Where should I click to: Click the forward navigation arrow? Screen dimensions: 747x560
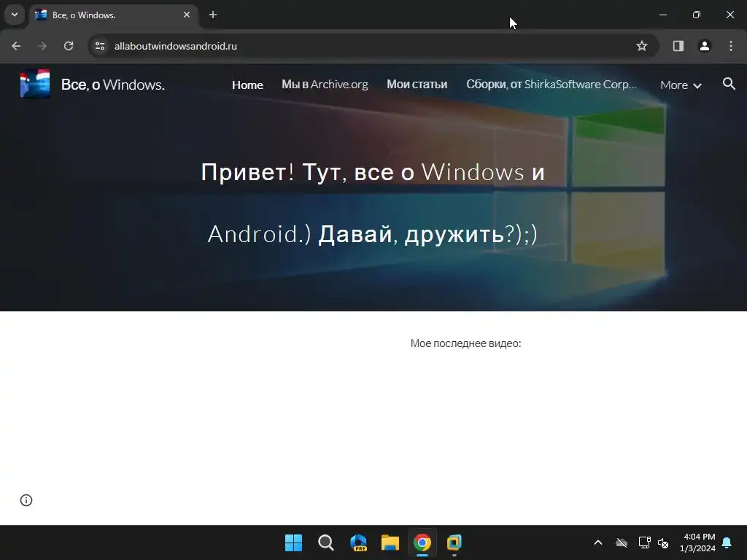click(x=42, y=46)
